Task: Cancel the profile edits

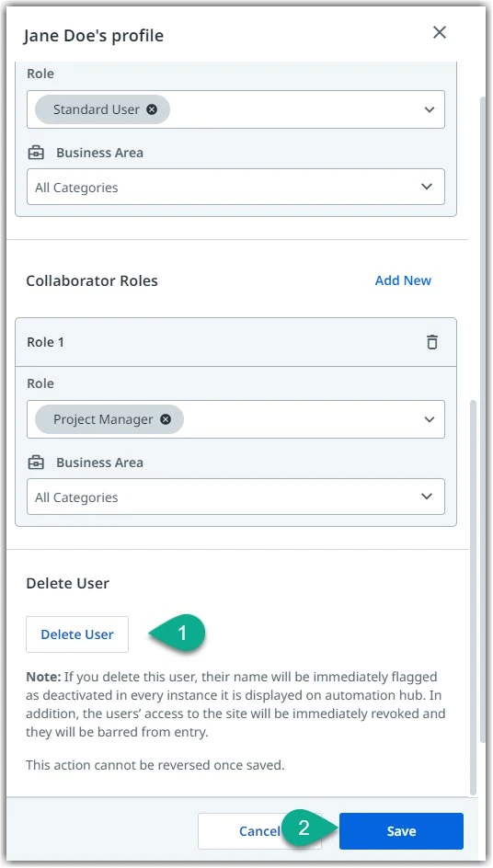Action: point(259,831)
